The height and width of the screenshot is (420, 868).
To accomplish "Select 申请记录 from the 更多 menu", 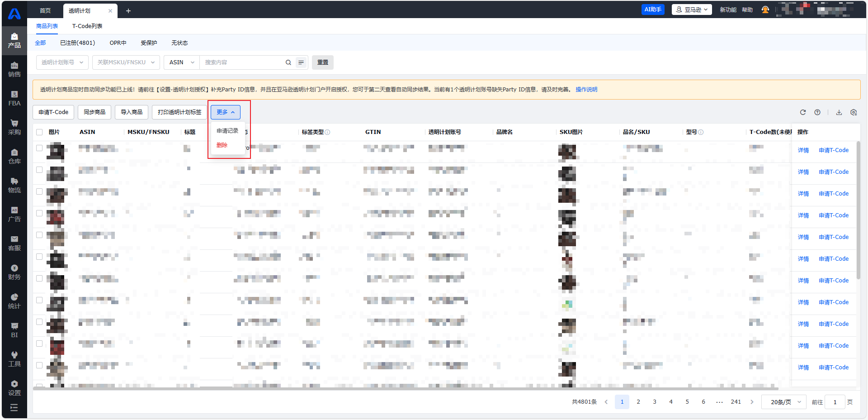I will coord(227,131).
